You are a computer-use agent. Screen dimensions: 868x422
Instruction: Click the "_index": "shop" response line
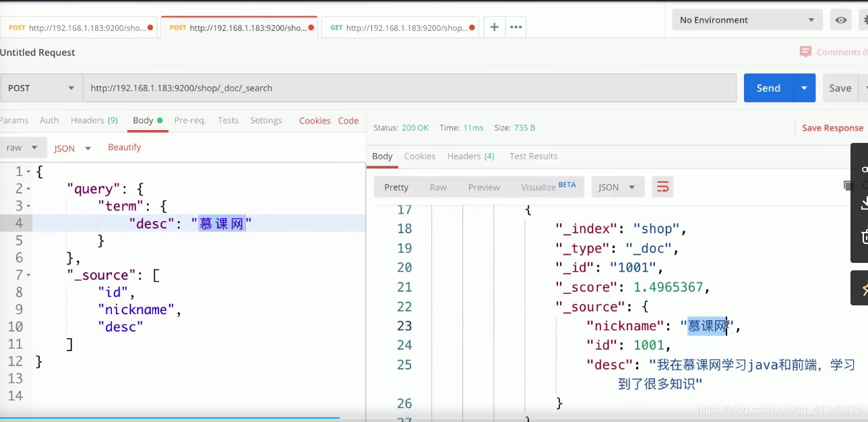pyautogui.click(x=620, y=229)
